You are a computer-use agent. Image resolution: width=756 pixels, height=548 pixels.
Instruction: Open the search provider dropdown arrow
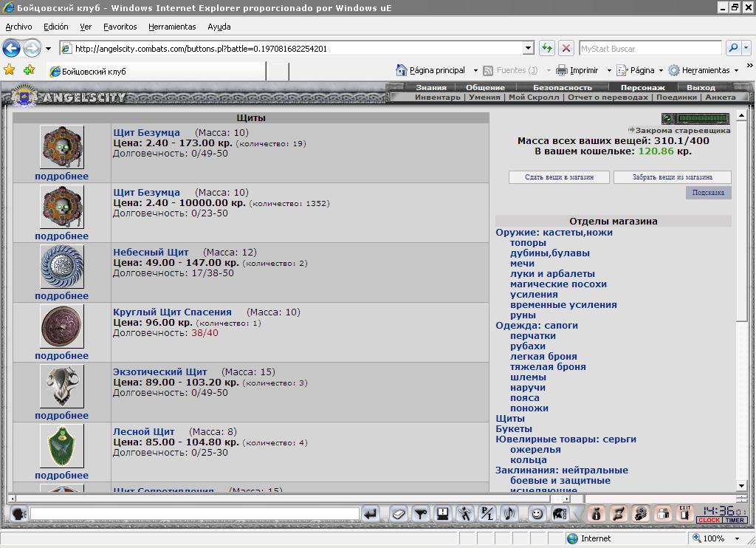pyautogui.click(x=746, y=48)
